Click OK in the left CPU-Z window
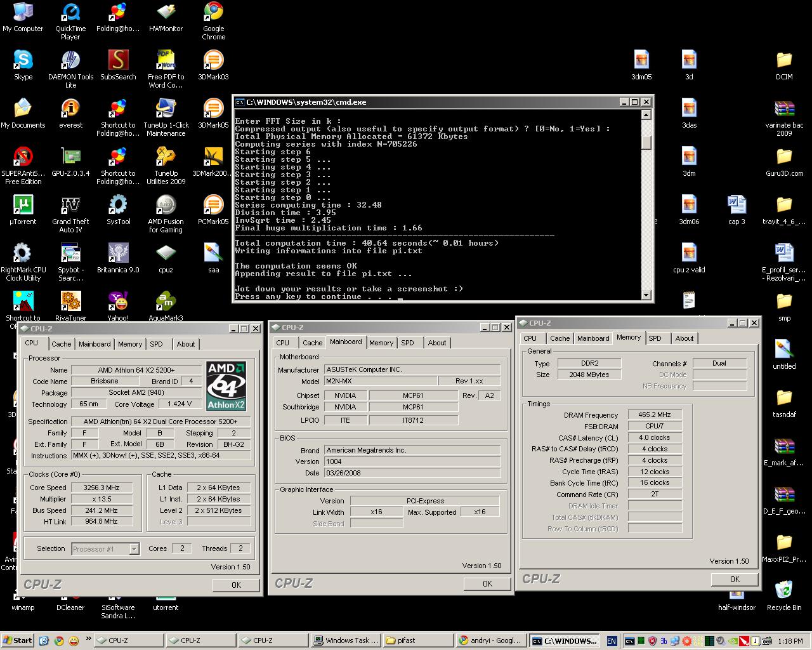 236,585
